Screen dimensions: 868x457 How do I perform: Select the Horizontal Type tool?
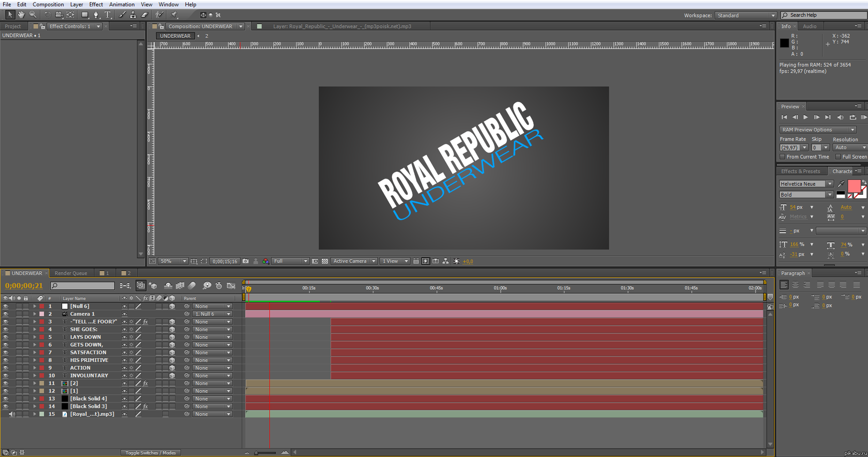click(x=108, y=15)
